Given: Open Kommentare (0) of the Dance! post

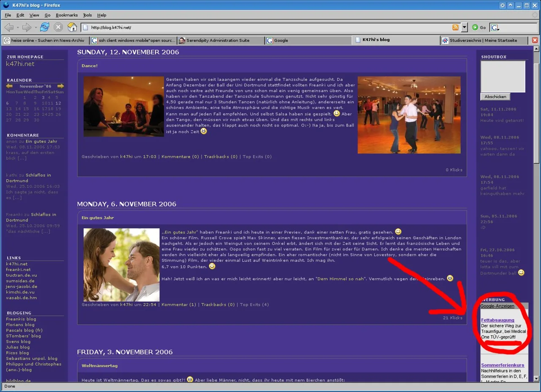Looking at the screenshot, I should tap(180, 157).
